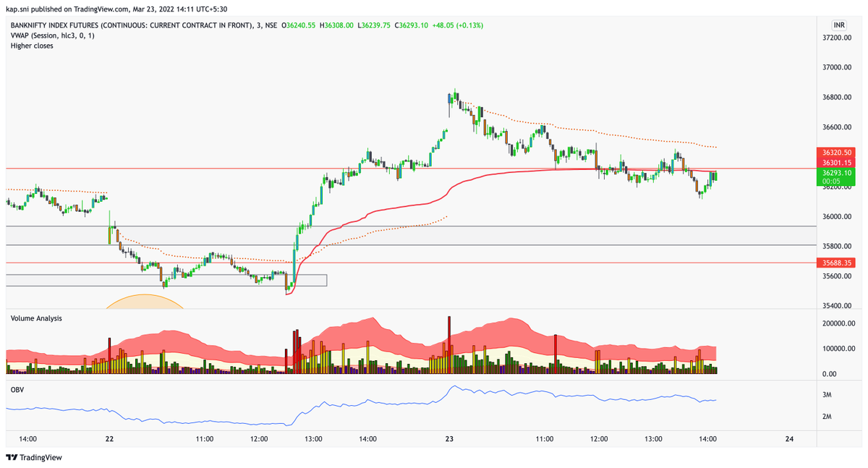Click the date label 22 on time axis
This screenshot has height=468, width=868.
point(109,438)
